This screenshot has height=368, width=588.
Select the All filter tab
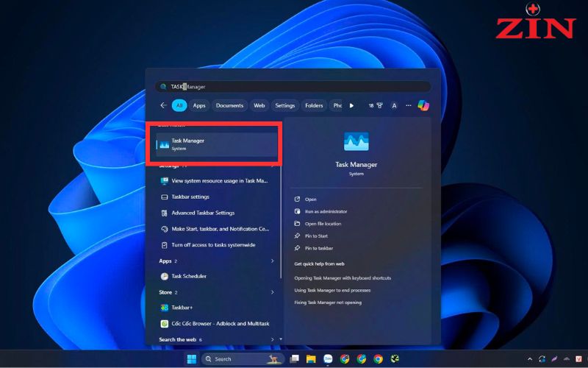(179, 105)
